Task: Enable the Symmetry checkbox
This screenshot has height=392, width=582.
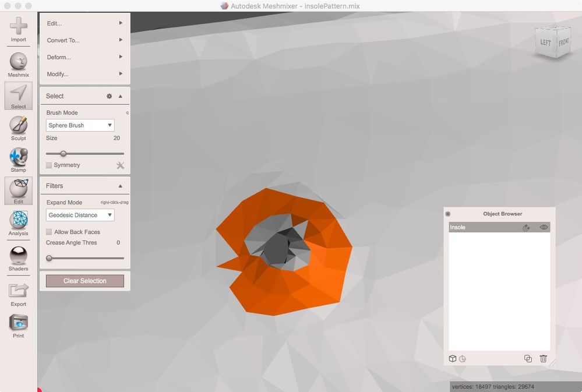Action: [48, 165]
